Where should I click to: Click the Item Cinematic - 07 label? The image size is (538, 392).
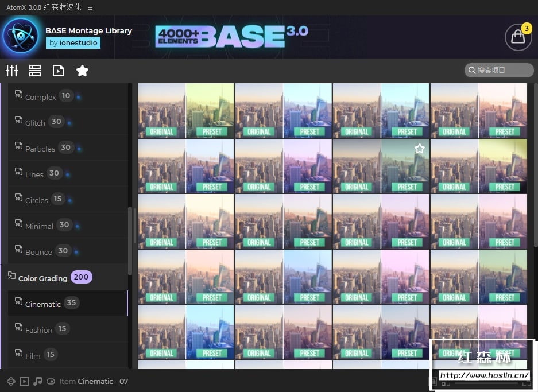pos(94,381)
